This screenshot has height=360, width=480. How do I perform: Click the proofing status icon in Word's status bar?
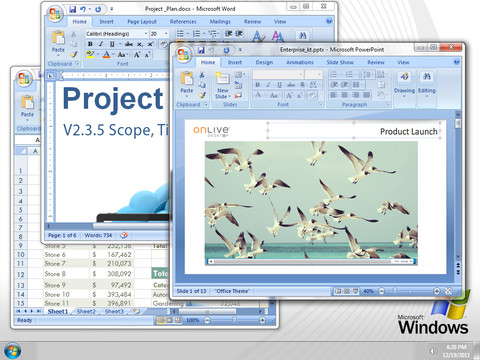click(x=124, y=235)
